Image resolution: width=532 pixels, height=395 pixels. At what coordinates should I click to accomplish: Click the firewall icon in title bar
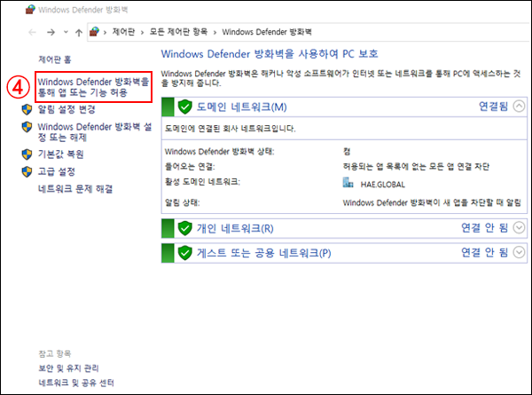[30, 10]
